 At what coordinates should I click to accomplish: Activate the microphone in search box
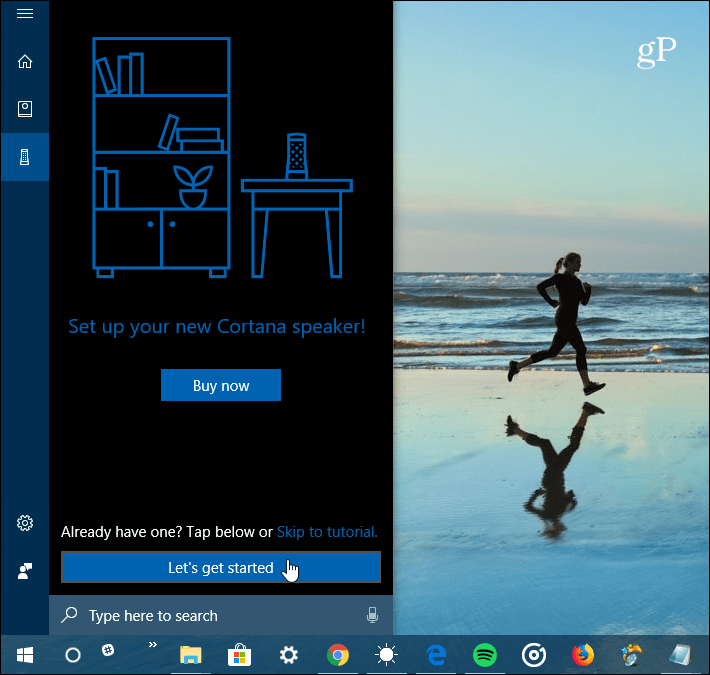tap(372, 615)
